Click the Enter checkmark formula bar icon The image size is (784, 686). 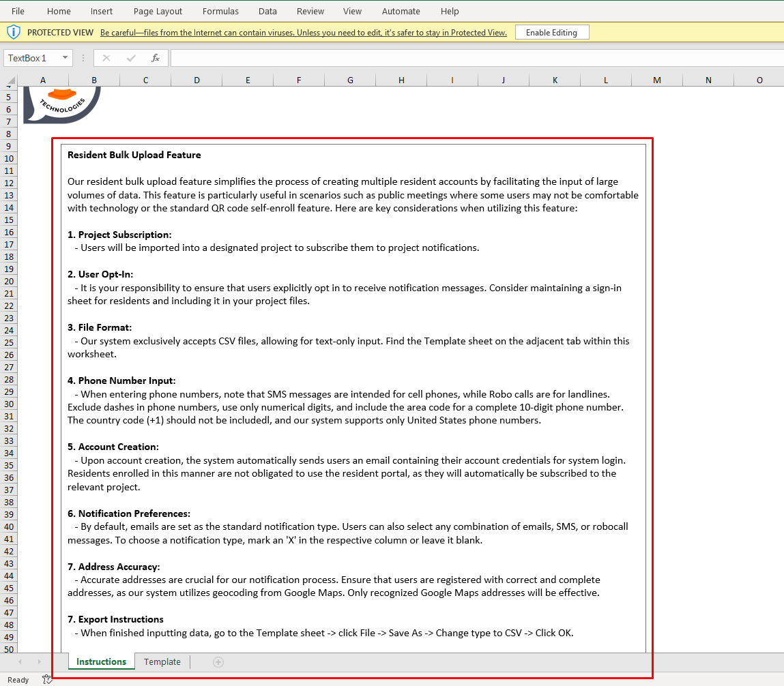(x=131, y=58)
